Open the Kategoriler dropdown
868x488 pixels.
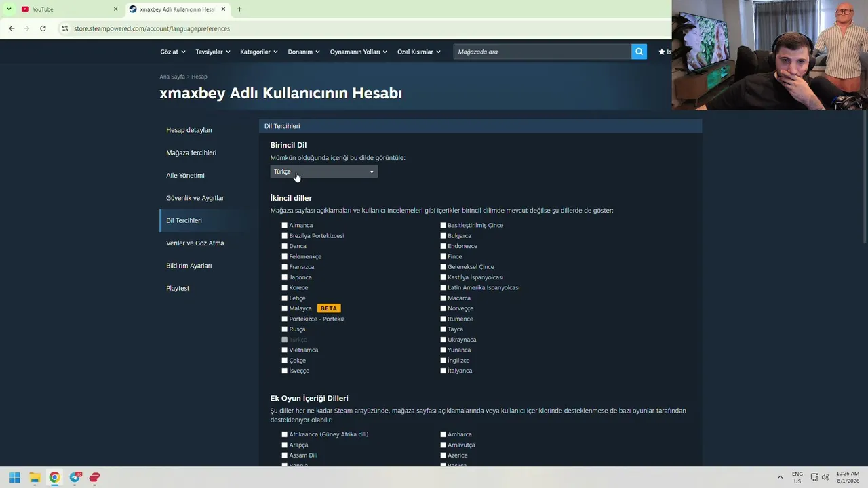tap(259, 52)
